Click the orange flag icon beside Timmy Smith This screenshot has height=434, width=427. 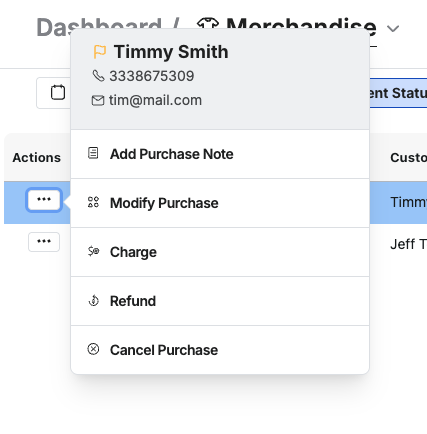pyautogui.click(x=99, y=52)
